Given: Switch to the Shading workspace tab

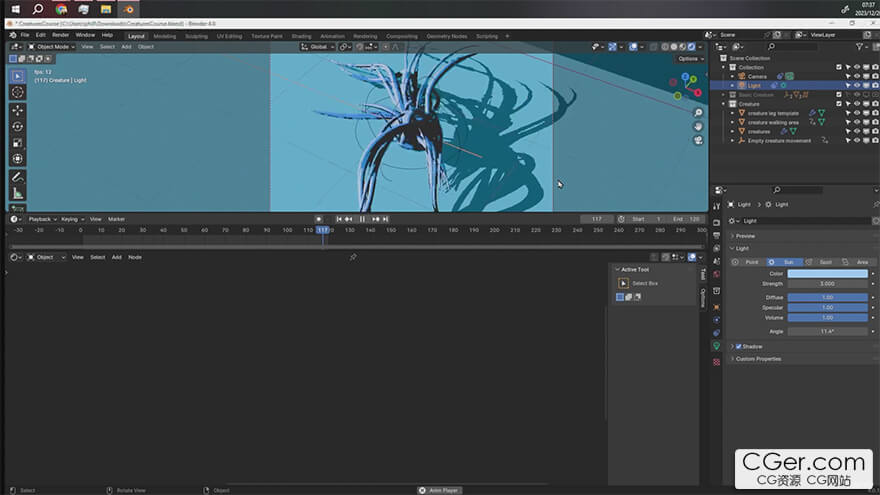Looking at the screenshot, I should [301, 36].
